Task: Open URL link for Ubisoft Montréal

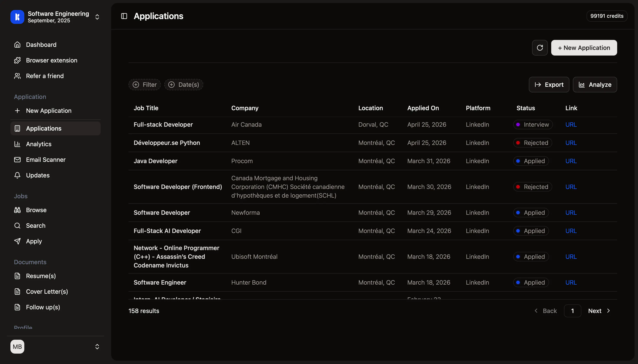Action: [x=571, y=256]
